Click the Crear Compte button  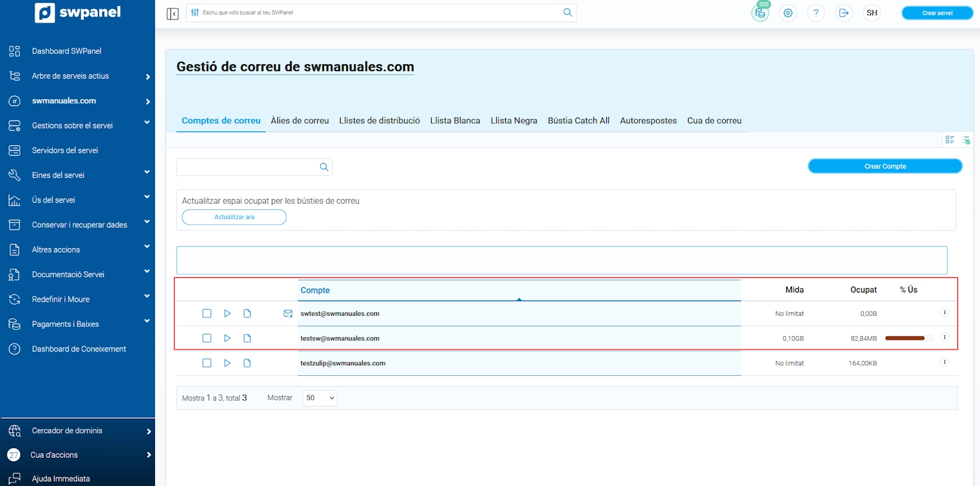884,166
